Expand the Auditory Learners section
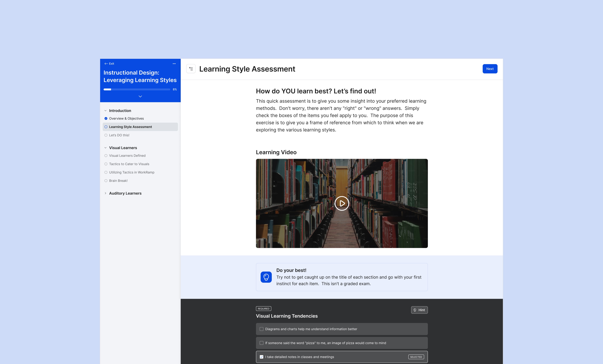Viewport: 603px width, 364px height. (x=105, y=193)
